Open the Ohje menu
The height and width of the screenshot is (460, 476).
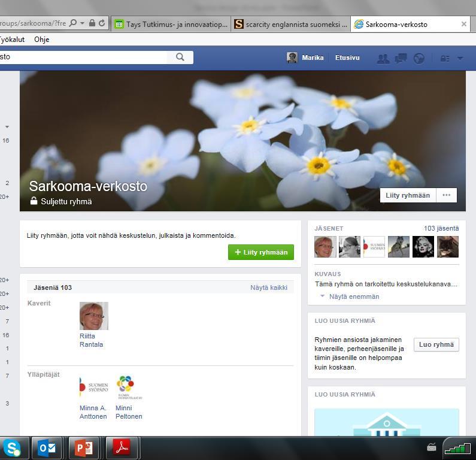[41, 40]
